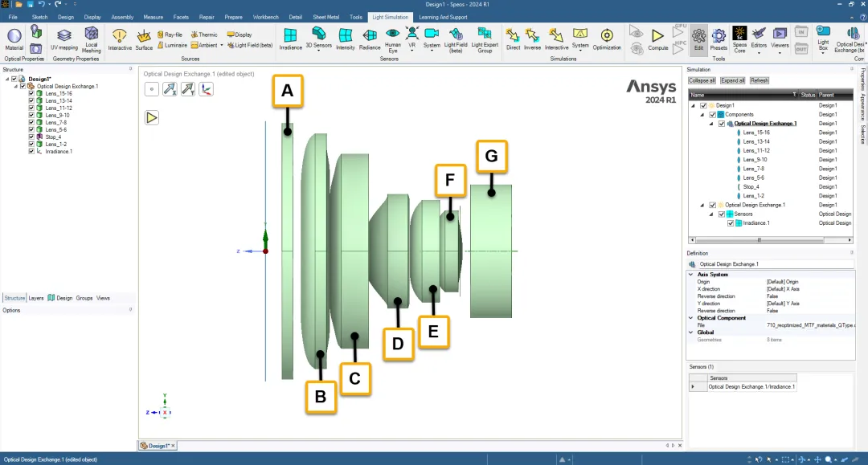Viewport: 868px width, 465px height.
Task: Toggle Irradiance.1 checkbox in Simulation panel
Action: [731, 222]
